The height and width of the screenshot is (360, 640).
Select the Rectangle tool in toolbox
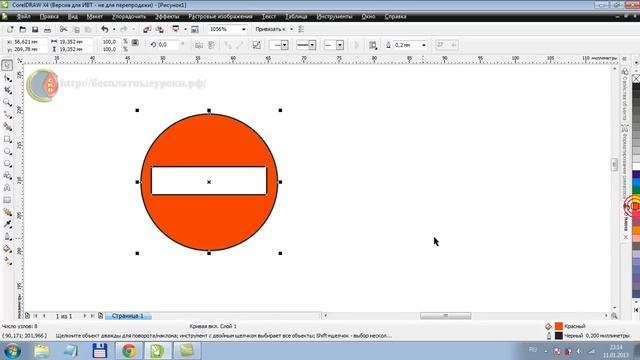point(7,139)
